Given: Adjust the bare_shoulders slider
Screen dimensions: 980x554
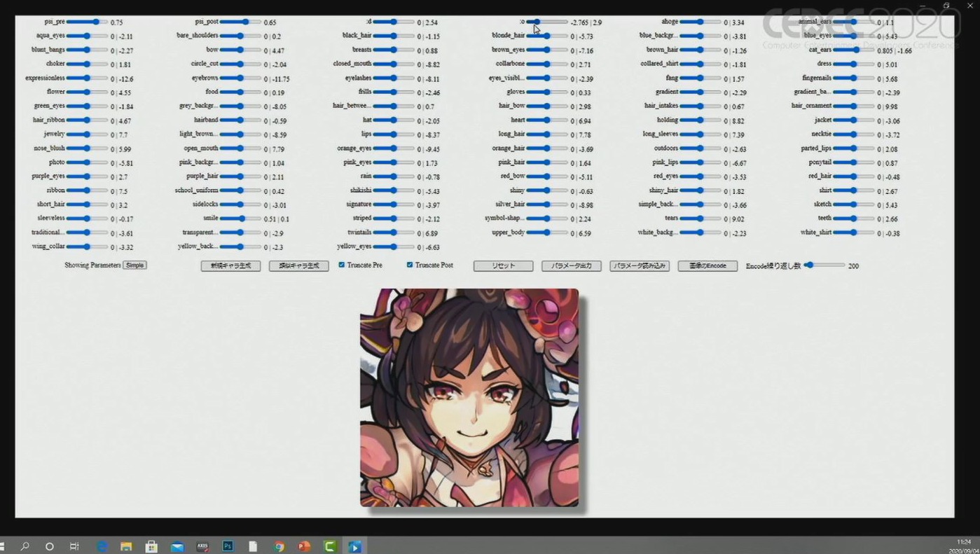Looking at the screenshot, I should (240, 36).
